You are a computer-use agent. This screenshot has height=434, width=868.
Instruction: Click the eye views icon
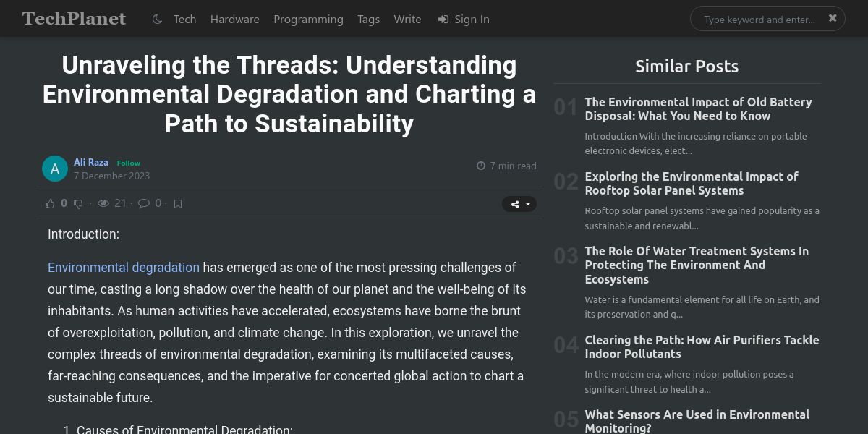click(103, 203)
